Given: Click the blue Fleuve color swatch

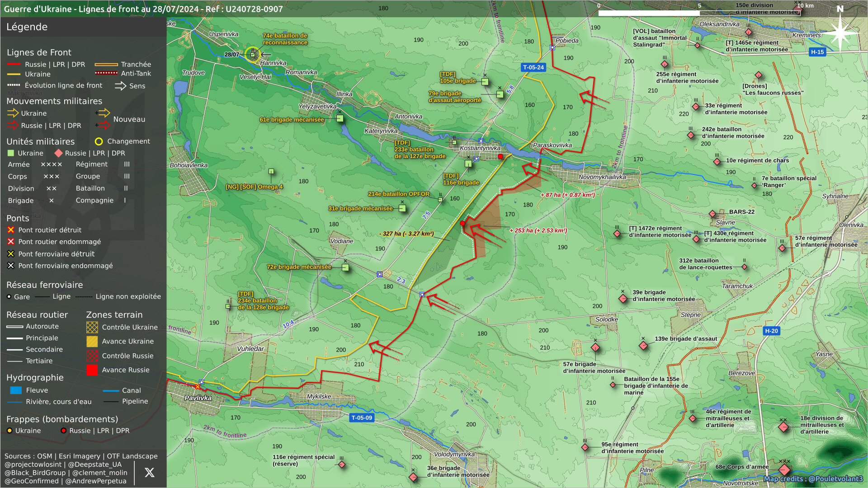Looking at the screenshot, I should [x=16, y=390].
